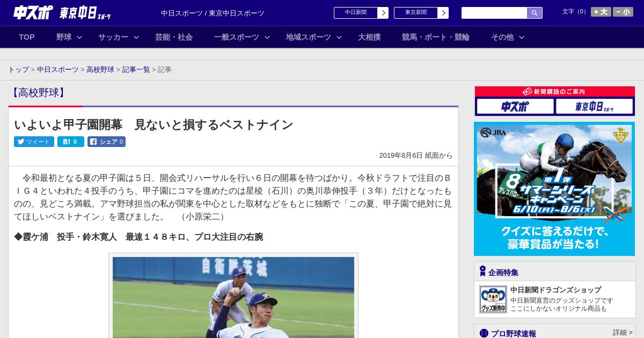Viewport: 644px width, 338px height.
Task: Open the pitcher photo in the article
Action: (x=233, y=297)
